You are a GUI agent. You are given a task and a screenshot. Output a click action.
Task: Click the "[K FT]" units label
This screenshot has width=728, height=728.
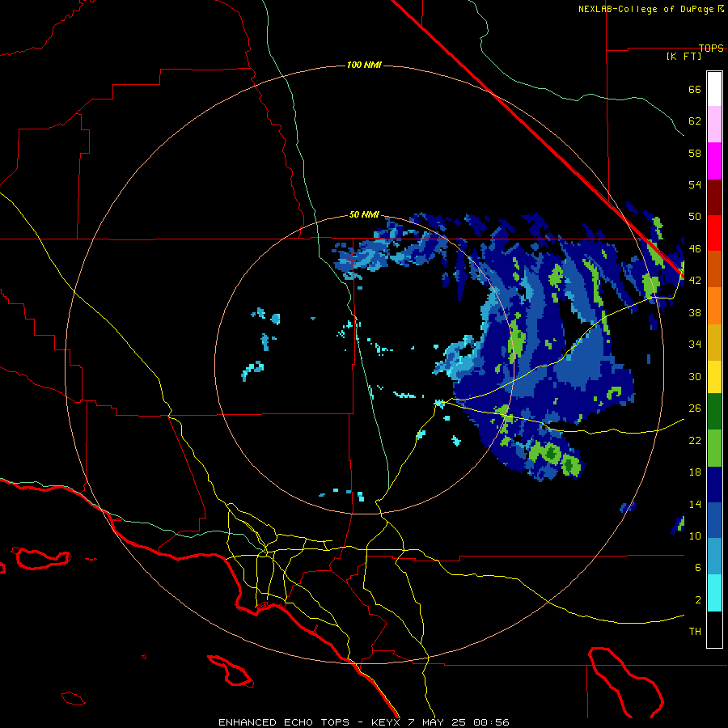point(684,57)
